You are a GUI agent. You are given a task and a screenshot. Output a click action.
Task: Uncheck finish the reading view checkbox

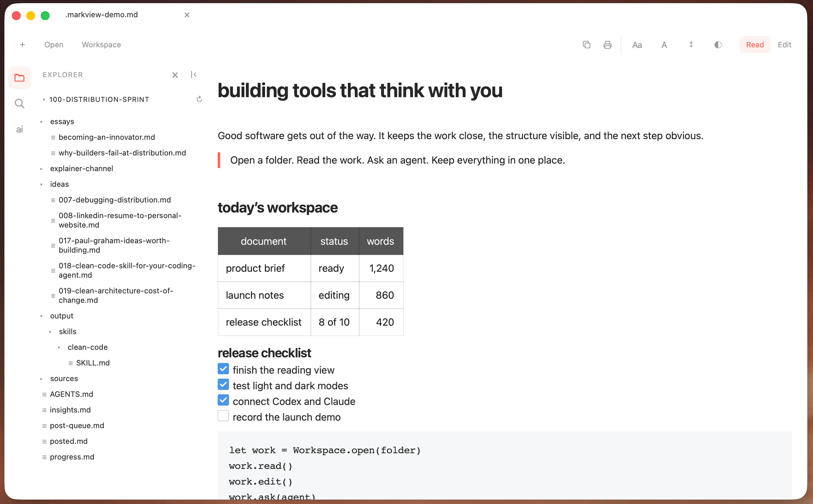[223, 369]
